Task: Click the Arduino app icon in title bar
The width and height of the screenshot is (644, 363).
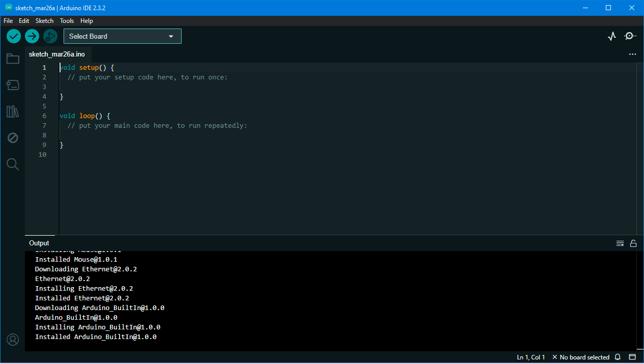Action: [9, 8]
